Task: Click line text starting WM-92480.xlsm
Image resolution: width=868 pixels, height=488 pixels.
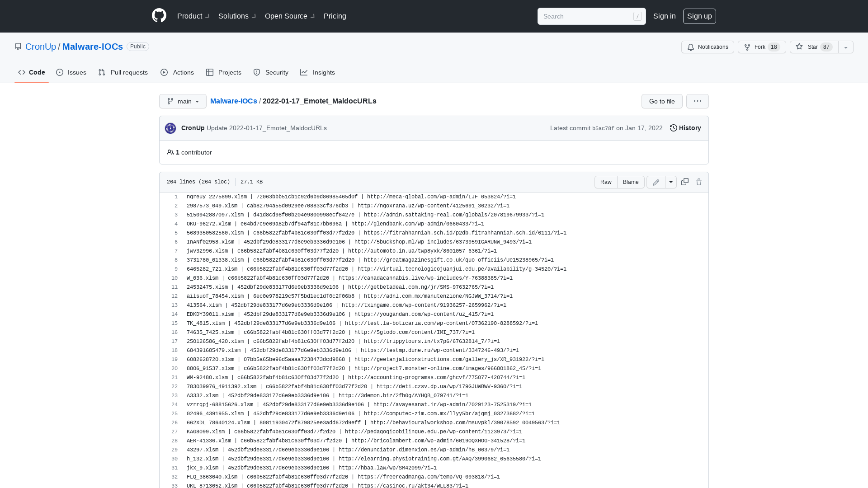Action: point(356,377)
